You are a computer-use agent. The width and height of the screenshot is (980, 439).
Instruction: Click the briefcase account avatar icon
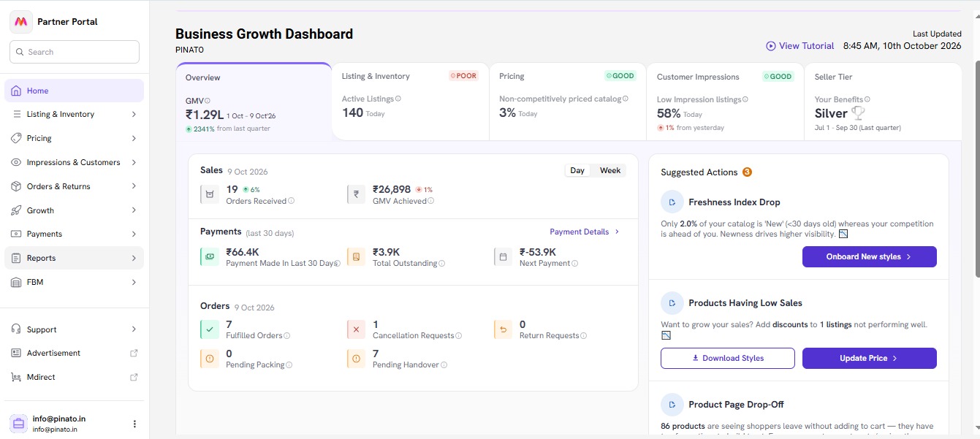[19, 424]
